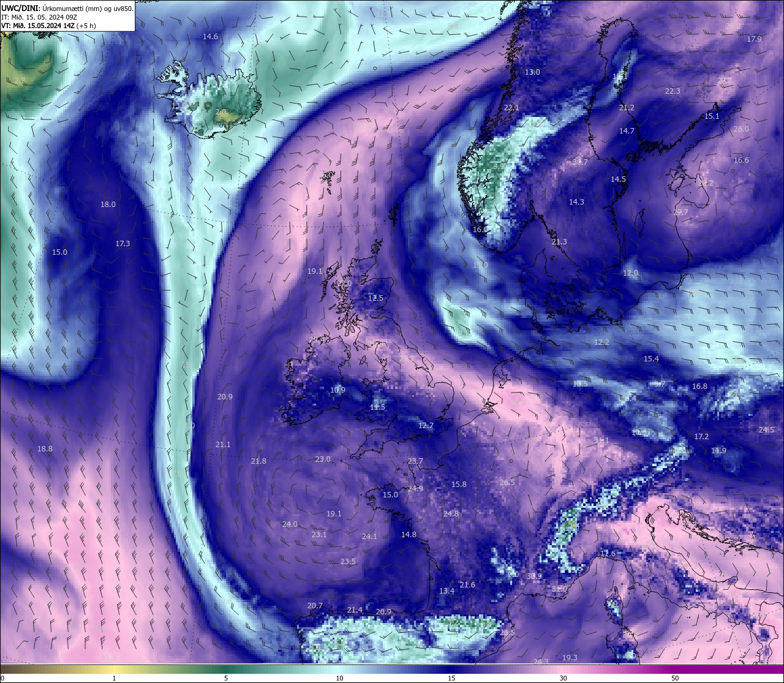Click the 23.7 value in the English Channel
This screenshot has height=683, width=784.
(x=415, y=461)
